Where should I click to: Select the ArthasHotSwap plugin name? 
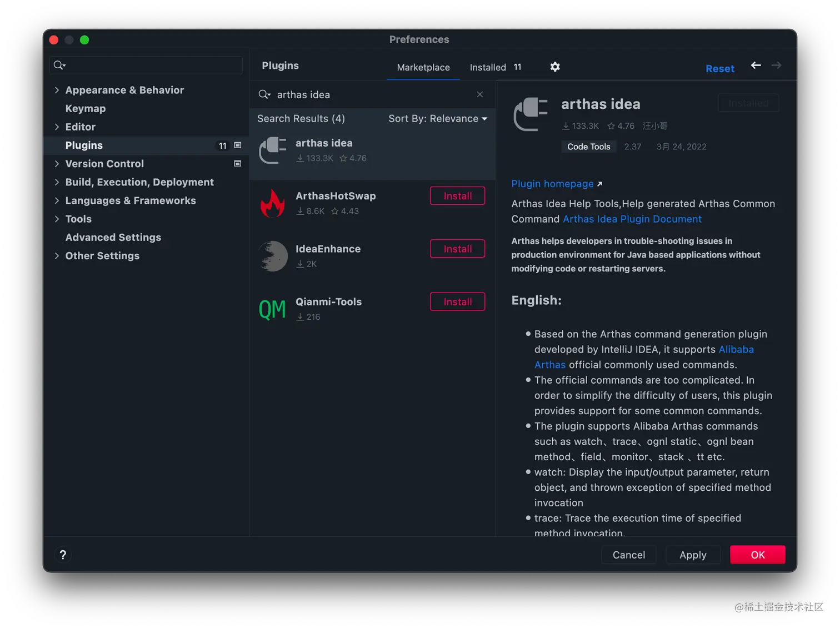[x=336, y=196]
